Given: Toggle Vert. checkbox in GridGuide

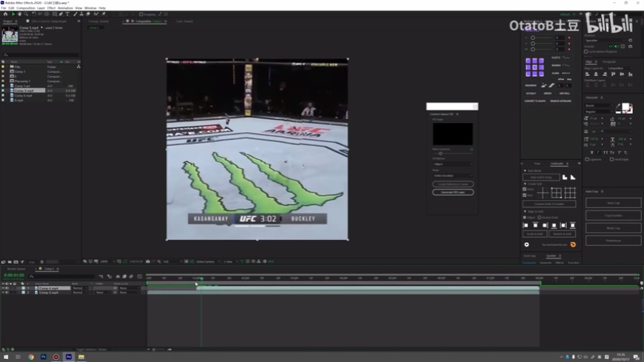Looking at the screenshot, I should click(525, 195).
